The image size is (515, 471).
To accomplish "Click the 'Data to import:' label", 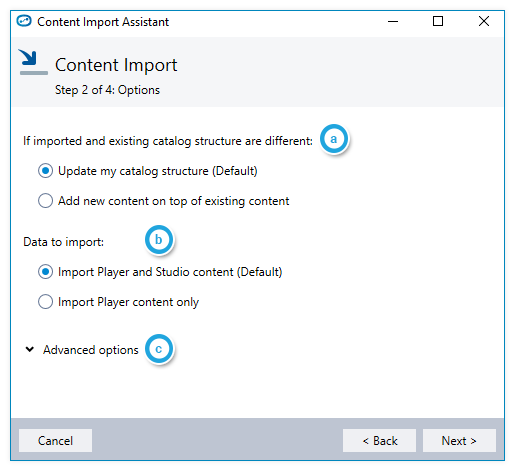I will pos(64,242).
